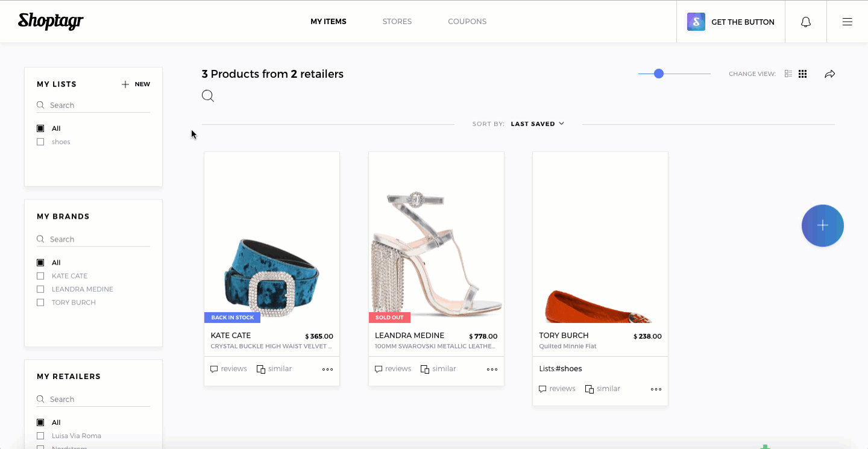Screen dimensions: 868x449
Task: Click the $365.00 price
Action: (319, 336)
